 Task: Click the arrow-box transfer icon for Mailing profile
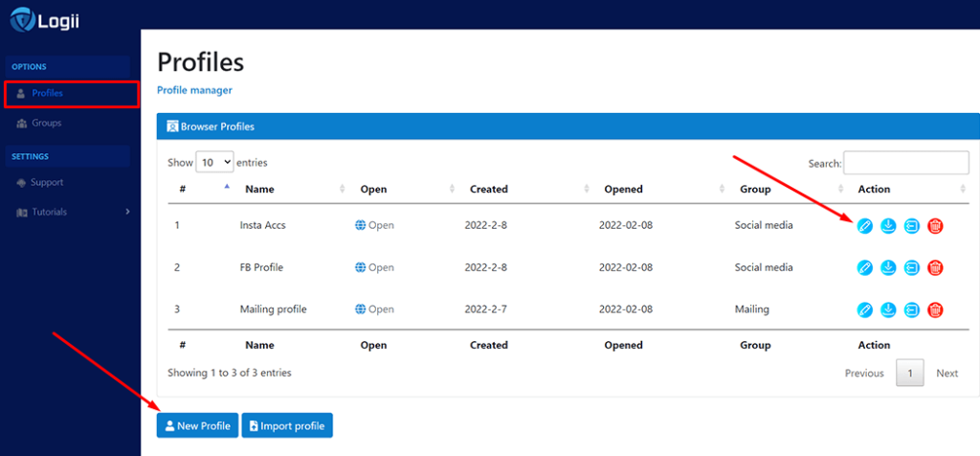click(912, 309)
